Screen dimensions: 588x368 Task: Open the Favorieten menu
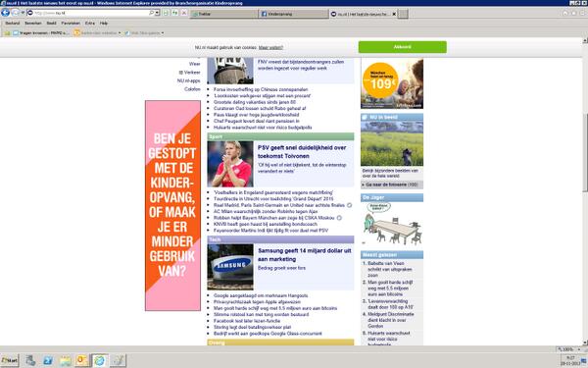point(71,23)
